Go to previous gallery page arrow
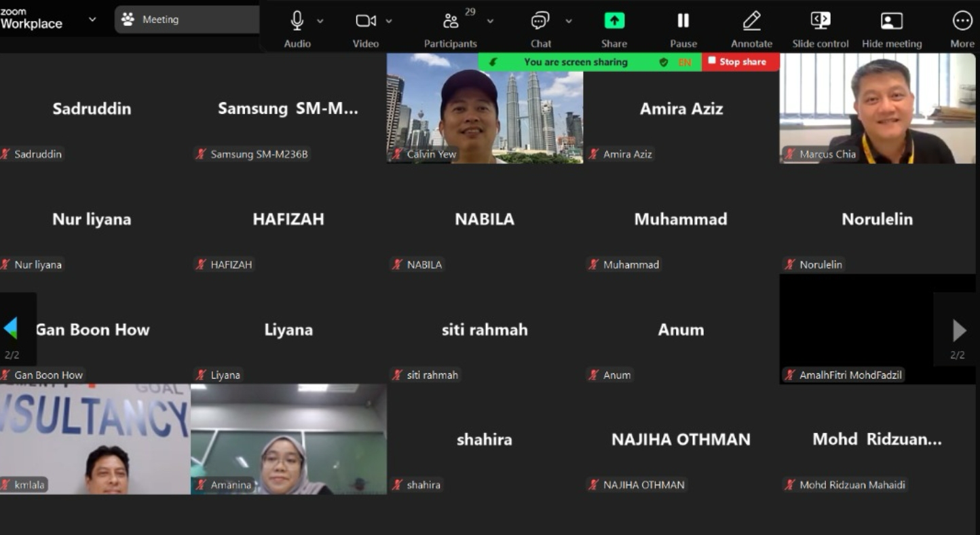Image resolution: width=980 pixels, height=535 pixels. pyautogui.click(x=11, y=329)
